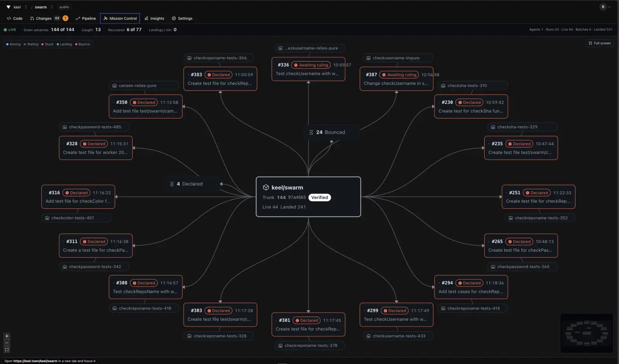This screenshot has width=619, height=364.
Task: Click the orange notification badge on Changes
Action: pyautogui.click(x=65, y=18)
